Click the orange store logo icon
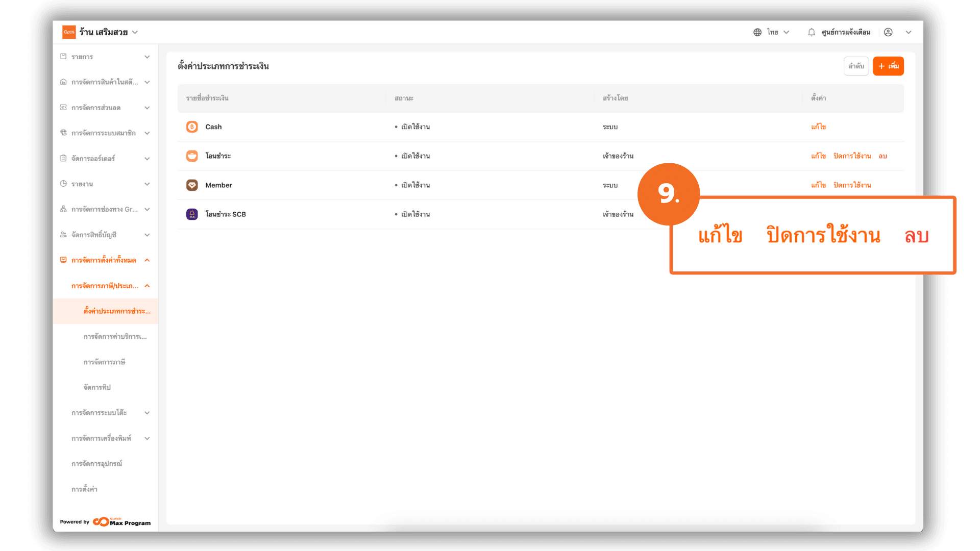980x551 pixels. coord(69,32)
